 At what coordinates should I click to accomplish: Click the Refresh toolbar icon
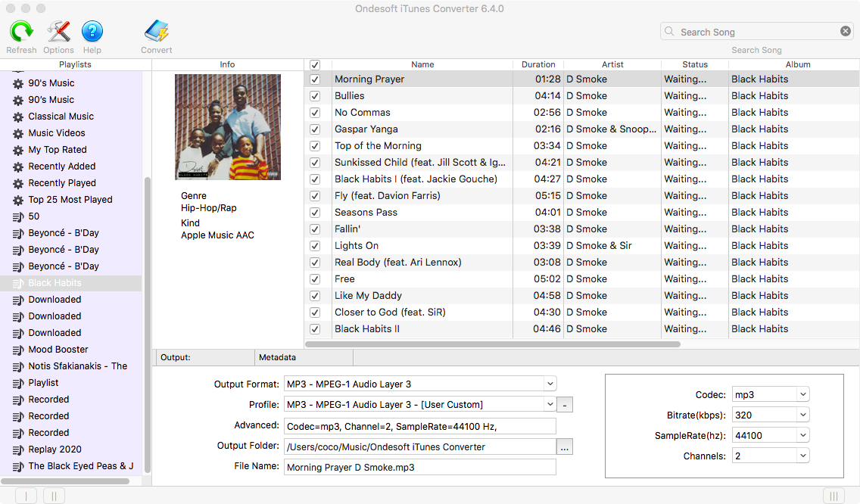[x=21, y=31]
